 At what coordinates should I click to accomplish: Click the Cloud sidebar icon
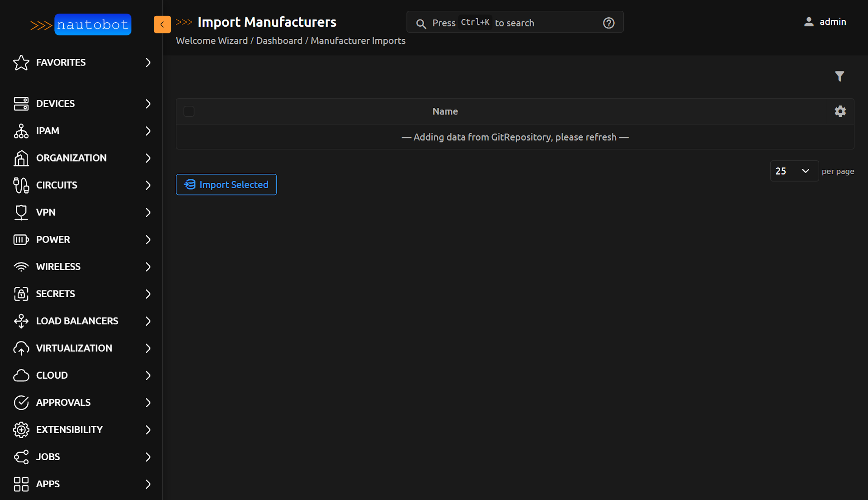[21, 375]
